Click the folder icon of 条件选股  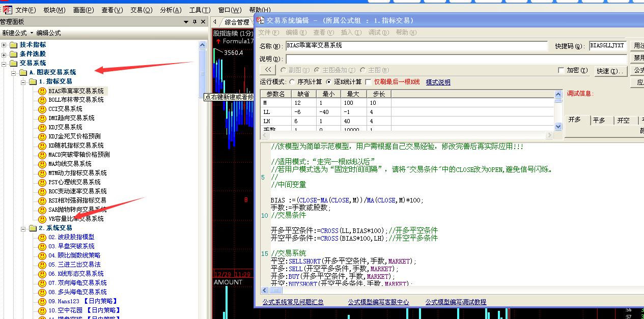point(14,54)
